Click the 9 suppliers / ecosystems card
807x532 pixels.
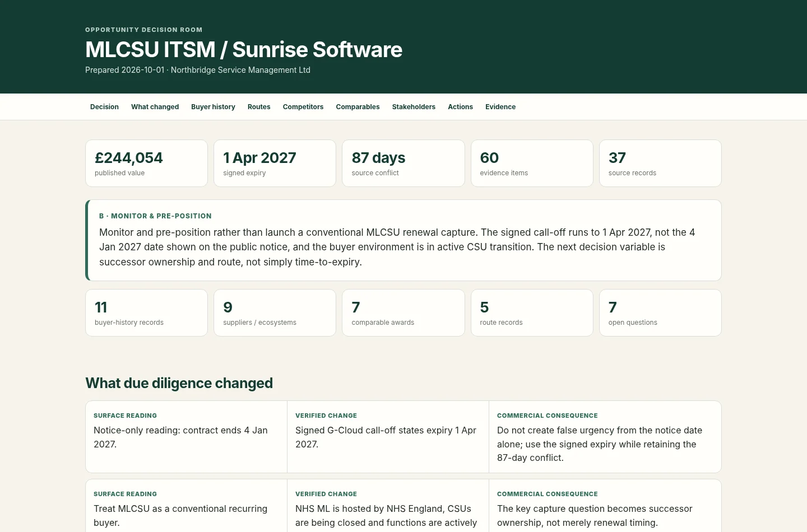(x=275, y=312)
